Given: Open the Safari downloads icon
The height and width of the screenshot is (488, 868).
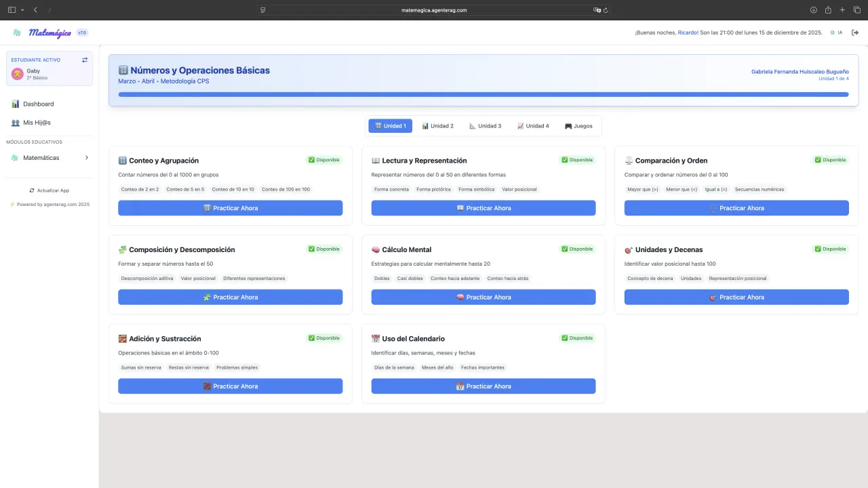Looking at the screenshot, I should 814,10.
